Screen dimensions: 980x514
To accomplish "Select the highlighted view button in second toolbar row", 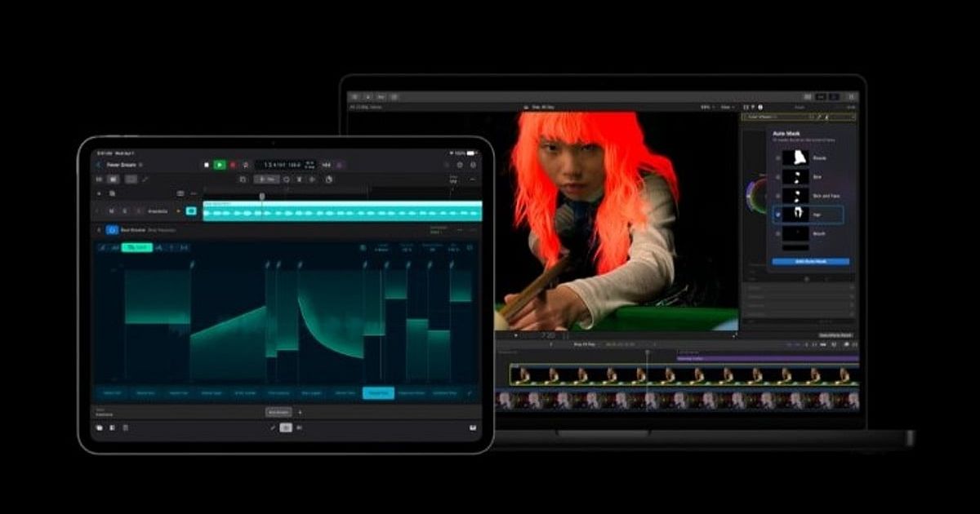I will [x=113, y=179].
